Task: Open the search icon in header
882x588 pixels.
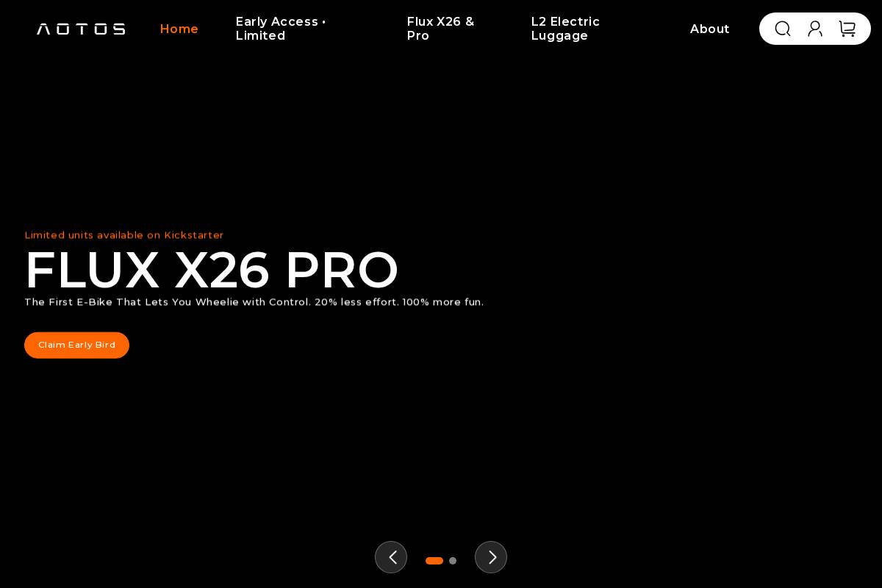Action: pos(783,29)
